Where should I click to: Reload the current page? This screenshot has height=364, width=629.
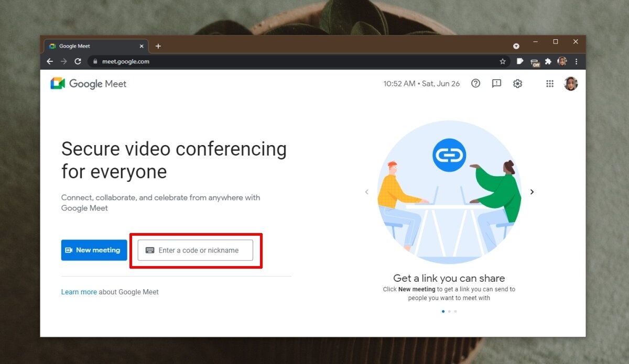(x=78, y=61)
